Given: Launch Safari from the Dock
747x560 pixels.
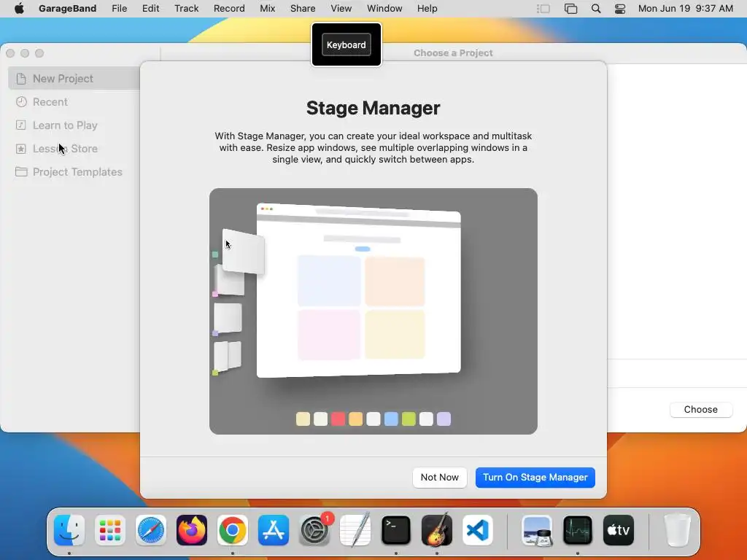Looking at the screenshot, I should [x=151, y=530].
